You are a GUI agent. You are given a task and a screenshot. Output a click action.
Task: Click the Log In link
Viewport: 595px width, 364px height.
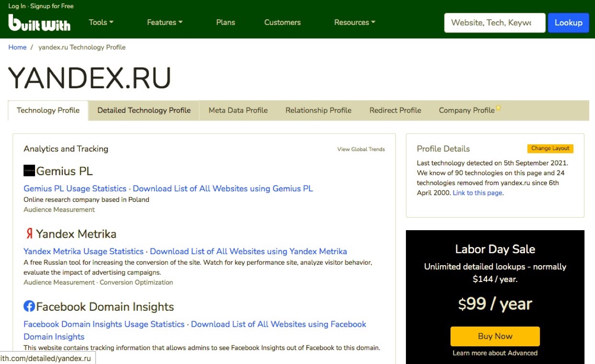click(x=17, y=6)
